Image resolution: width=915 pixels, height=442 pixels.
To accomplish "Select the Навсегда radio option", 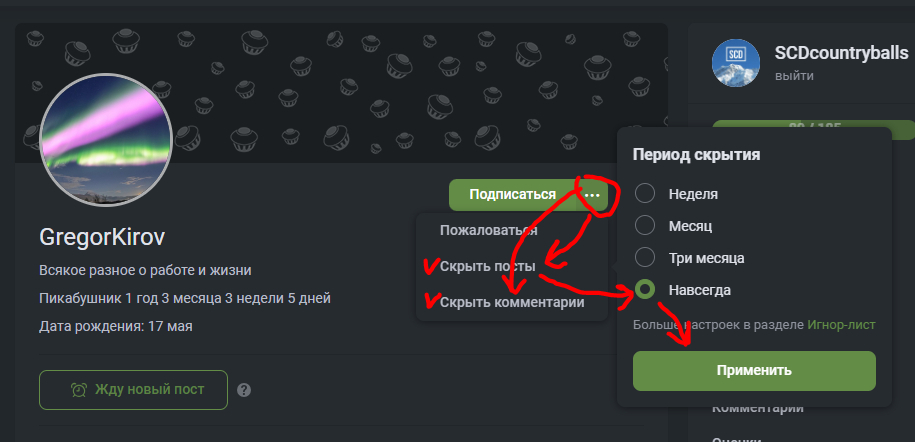I will pos(646,290).
